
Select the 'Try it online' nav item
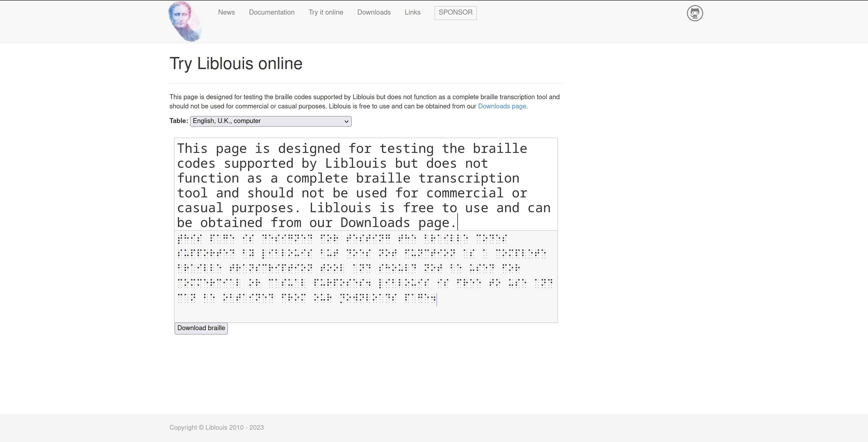[326, 13]
